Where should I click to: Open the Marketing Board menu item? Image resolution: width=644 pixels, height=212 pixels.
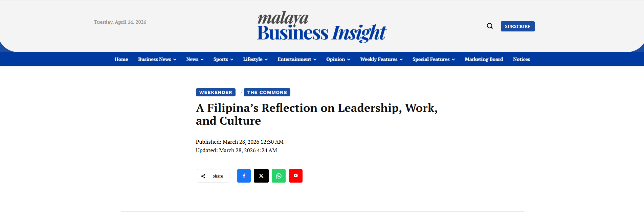(x=484, y=59)
